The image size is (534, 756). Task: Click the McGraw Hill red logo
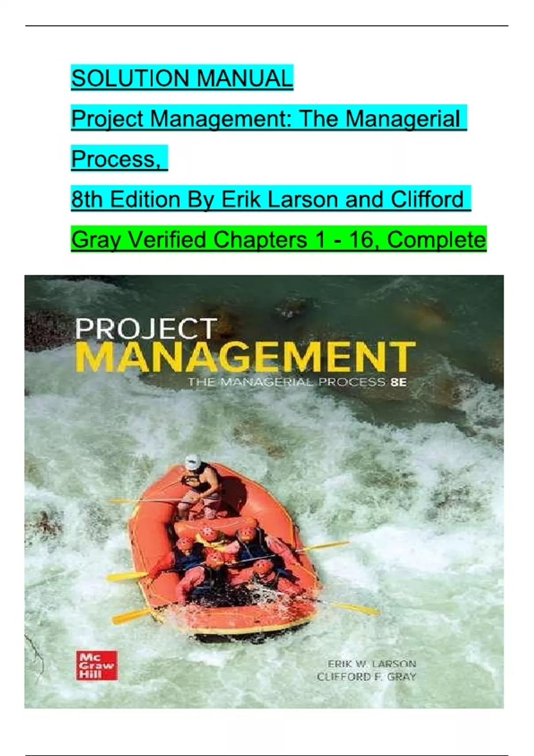point(97,665)
